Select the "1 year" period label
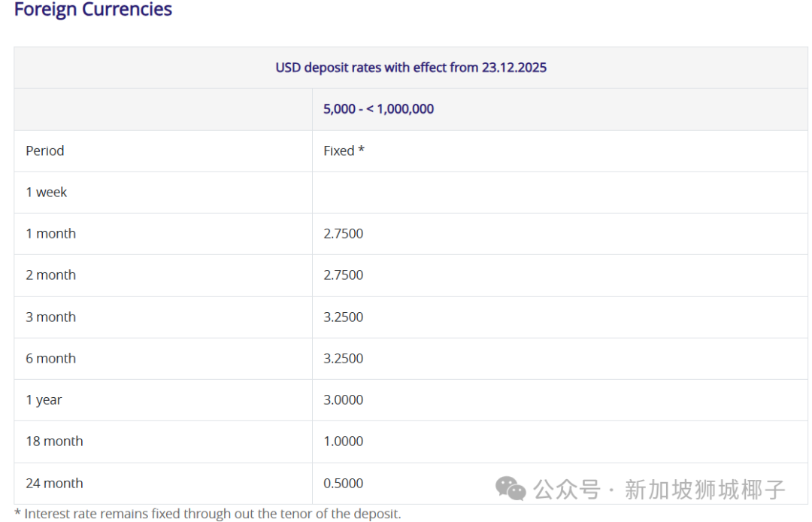 [44, 400]
